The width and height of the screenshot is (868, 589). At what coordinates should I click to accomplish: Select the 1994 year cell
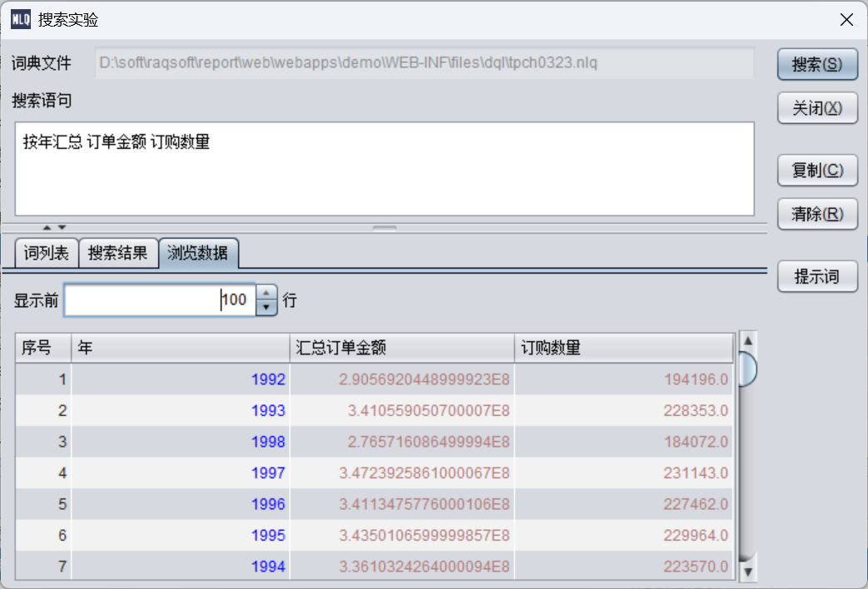181,566
